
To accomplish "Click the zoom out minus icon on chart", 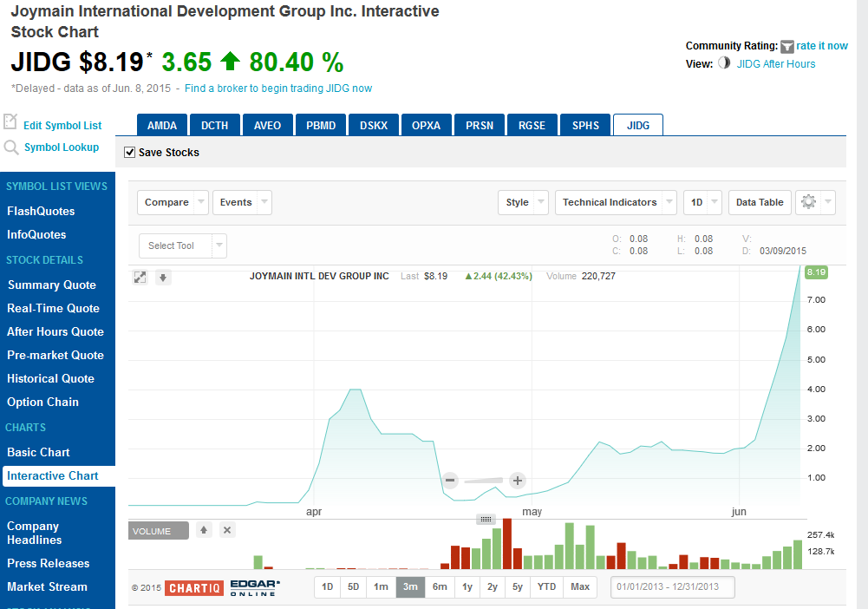I will click(x=450, y=480).
